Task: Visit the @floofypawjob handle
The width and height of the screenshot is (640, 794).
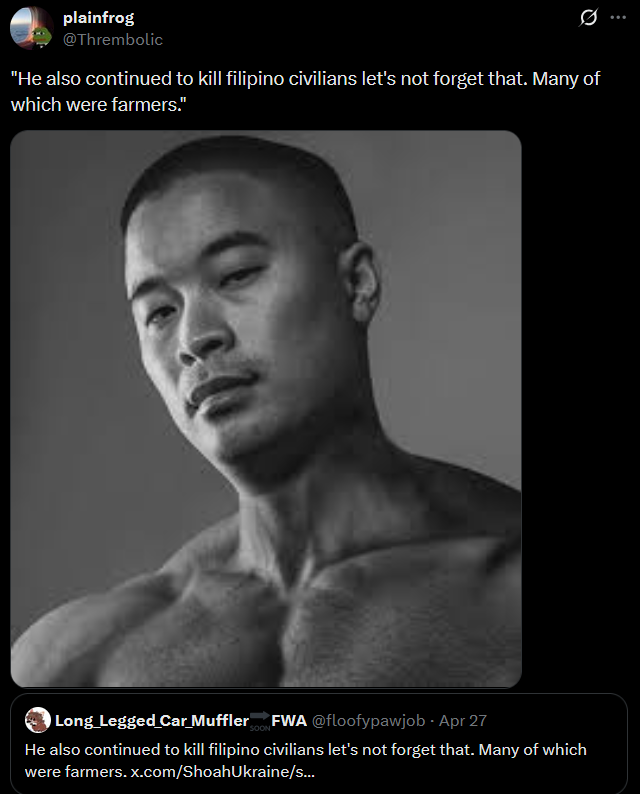Action: pyautogui.click(x=368, y=720)
